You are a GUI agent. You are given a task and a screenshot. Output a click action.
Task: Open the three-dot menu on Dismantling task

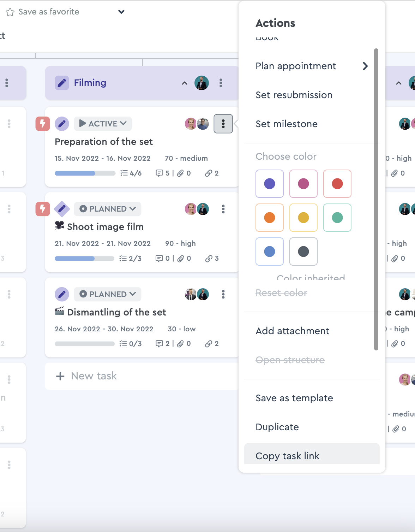tap(223, 294)
